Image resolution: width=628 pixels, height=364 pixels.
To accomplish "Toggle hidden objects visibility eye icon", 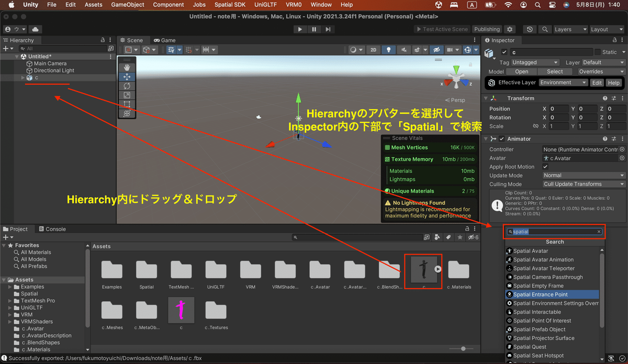I will 435,50.
